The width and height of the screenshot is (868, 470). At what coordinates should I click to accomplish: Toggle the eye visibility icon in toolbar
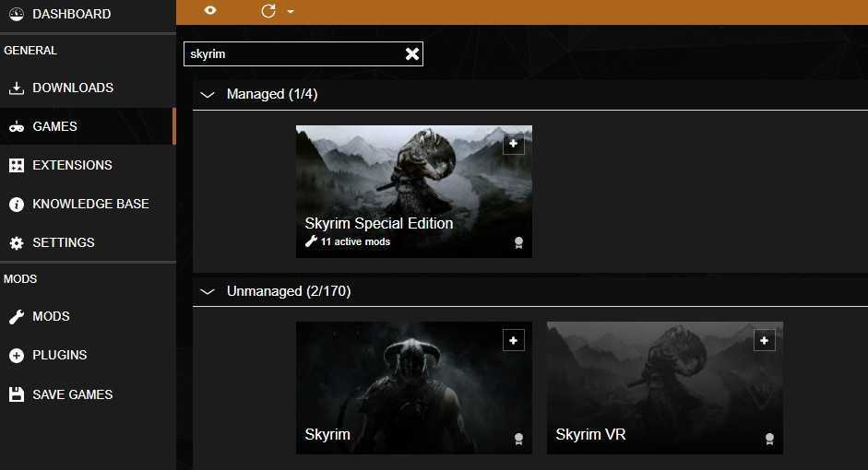(x=210, y=11)
